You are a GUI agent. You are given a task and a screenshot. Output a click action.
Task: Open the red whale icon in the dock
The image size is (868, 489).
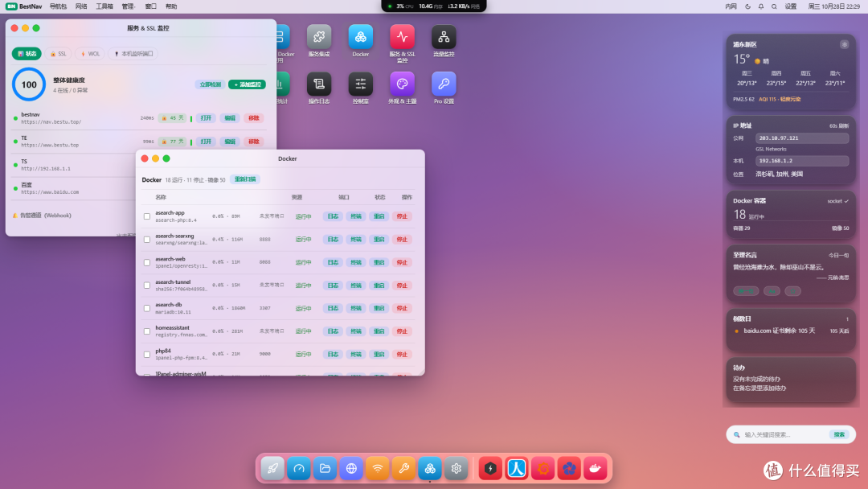[595, 469]
